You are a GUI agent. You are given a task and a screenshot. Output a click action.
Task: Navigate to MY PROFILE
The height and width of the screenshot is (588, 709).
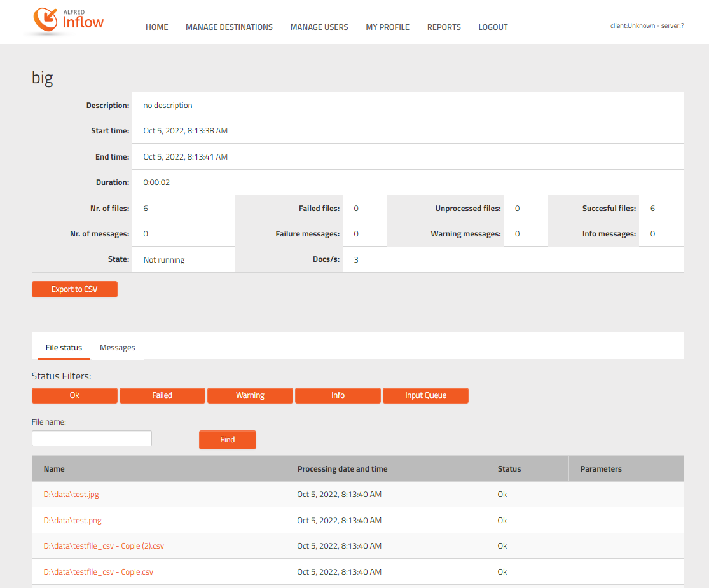[387, 27]
